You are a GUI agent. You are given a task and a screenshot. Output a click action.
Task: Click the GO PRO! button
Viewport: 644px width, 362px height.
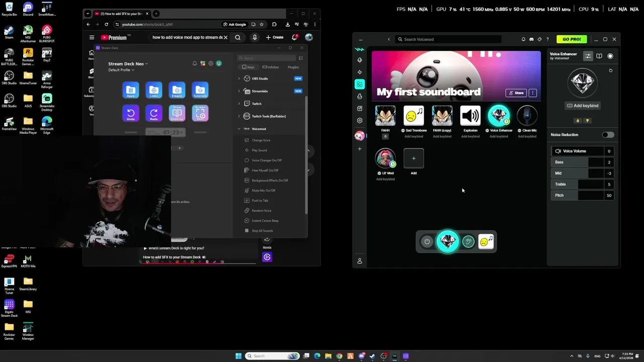click(x=572, y=39)
